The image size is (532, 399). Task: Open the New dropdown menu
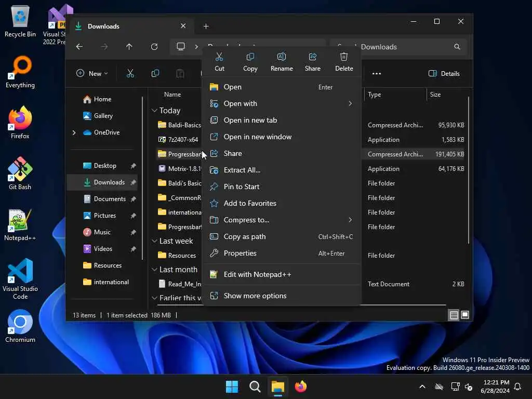[91, 73]
